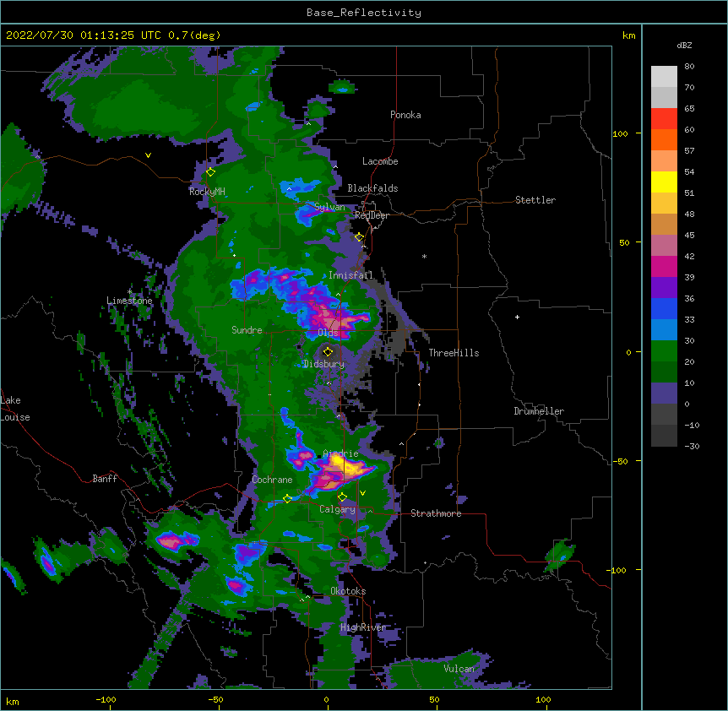Click the yellow storm core near Airdrie
This screenshot has width=728, height=711.
point(343,465)
